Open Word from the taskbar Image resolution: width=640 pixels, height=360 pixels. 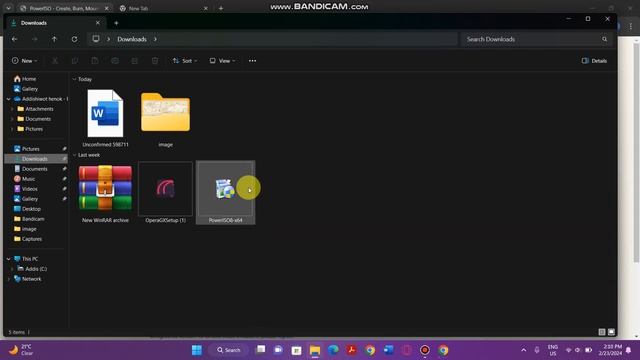pyautogui.click(x=388, y=350)
